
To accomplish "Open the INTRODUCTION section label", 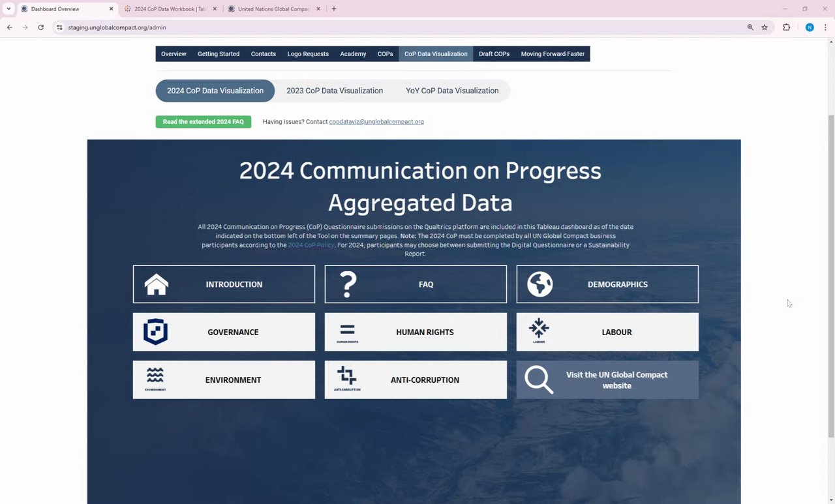I will point(234,284).
